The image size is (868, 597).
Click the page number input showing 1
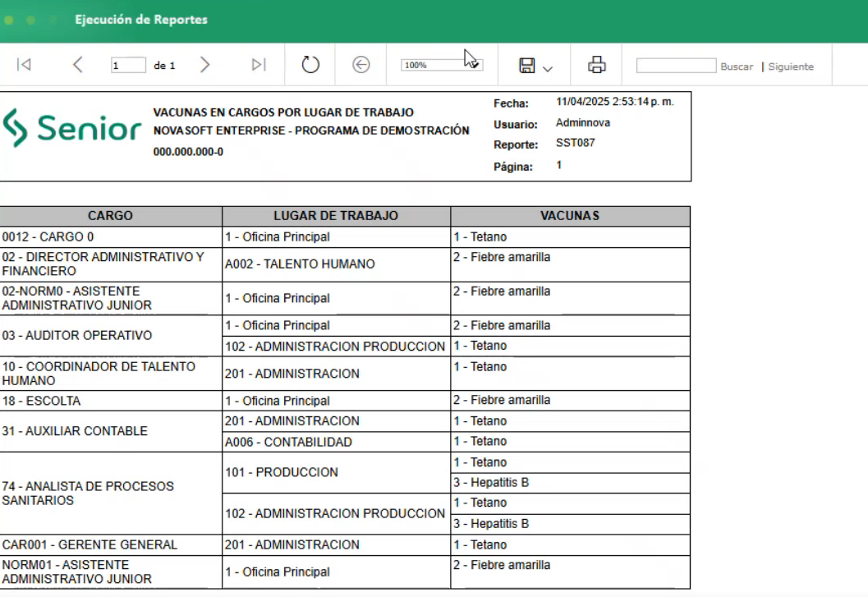[x=128, y=64]
